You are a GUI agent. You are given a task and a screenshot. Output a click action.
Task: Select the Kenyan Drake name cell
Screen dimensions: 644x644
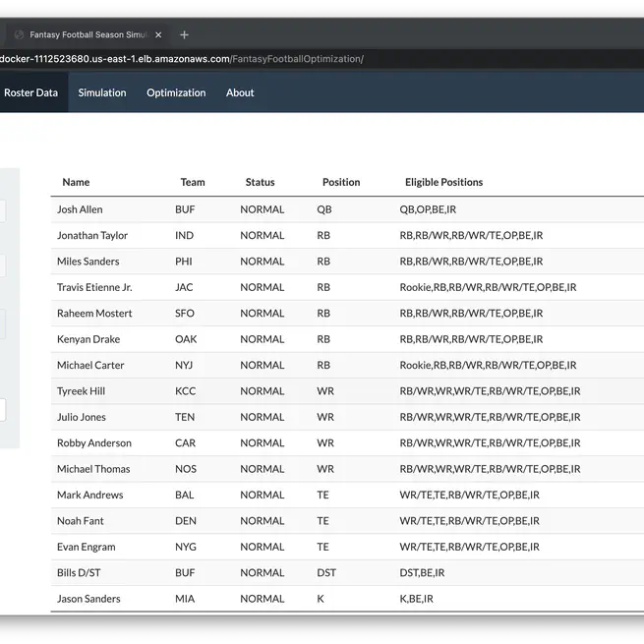(88, 339)
